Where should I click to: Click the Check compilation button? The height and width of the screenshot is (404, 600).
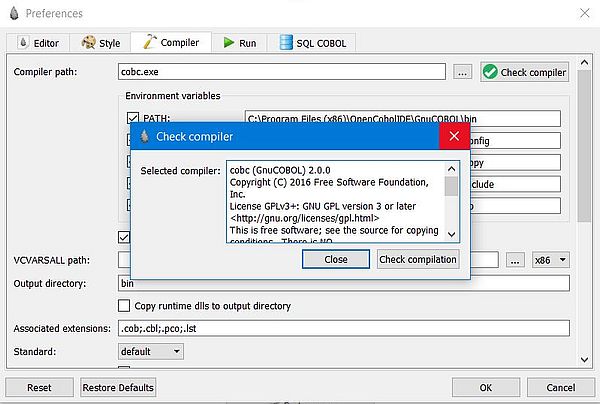point(418,259)
